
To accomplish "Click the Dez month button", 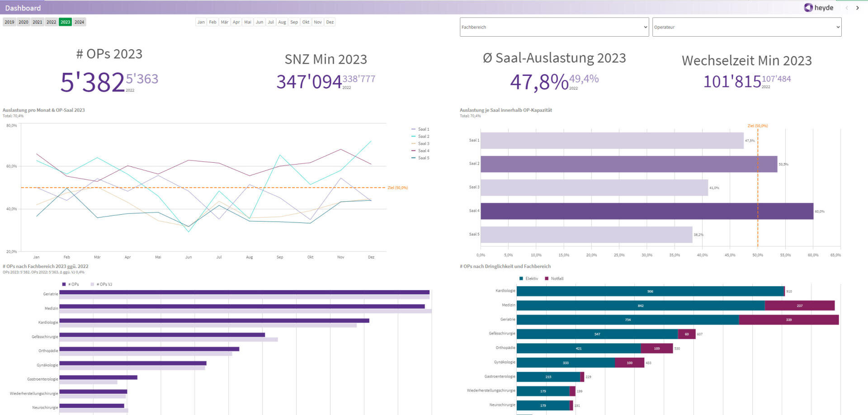I will (x=330, y=22).
